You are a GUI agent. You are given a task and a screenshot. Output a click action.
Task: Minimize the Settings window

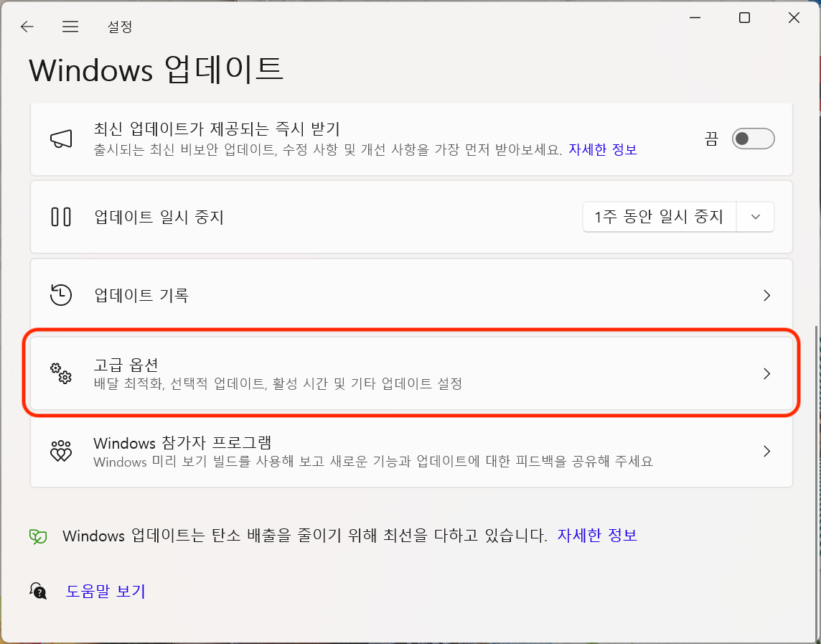coord(695,18)
